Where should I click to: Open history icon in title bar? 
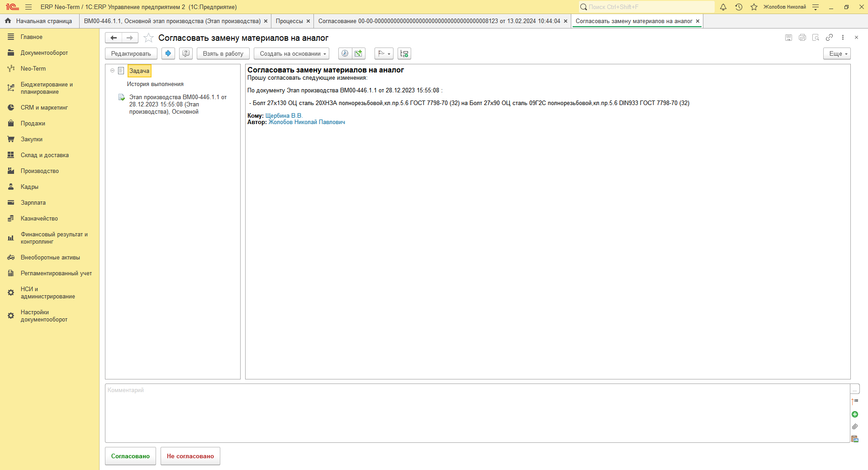[739, 7]
